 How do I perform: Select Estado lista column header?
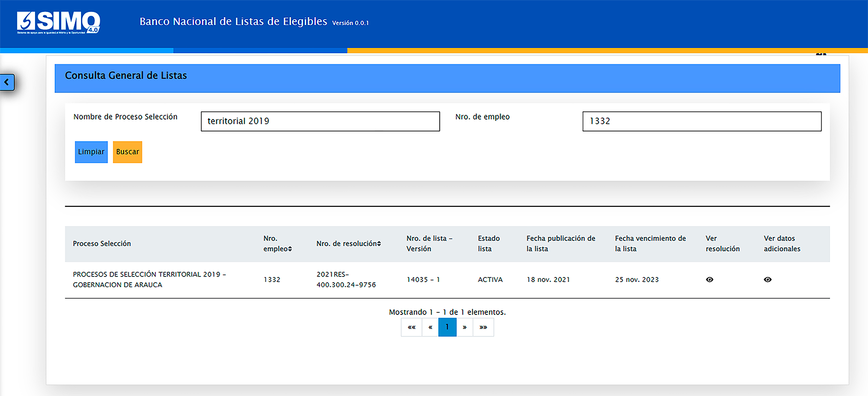click(489, 244)
